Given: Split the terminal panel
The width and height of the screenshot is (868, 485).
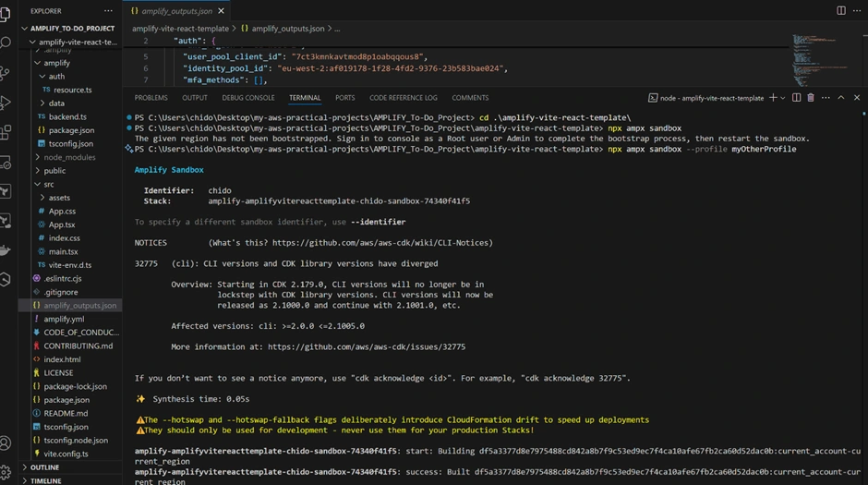Looking at the screenshot, I should (x=796, y=98).
